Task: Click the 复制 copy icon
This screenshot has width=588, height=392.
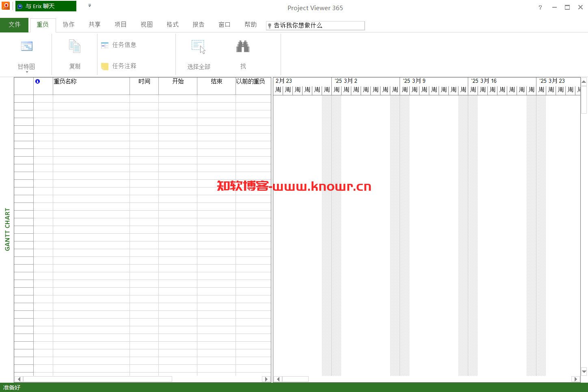Action: 75,46
